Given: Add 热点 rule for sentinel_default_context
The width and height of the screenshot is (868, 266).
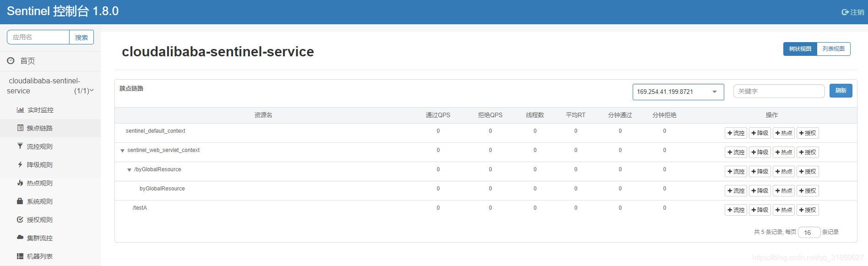Looking at the screenshot, I should pos(784,133).
